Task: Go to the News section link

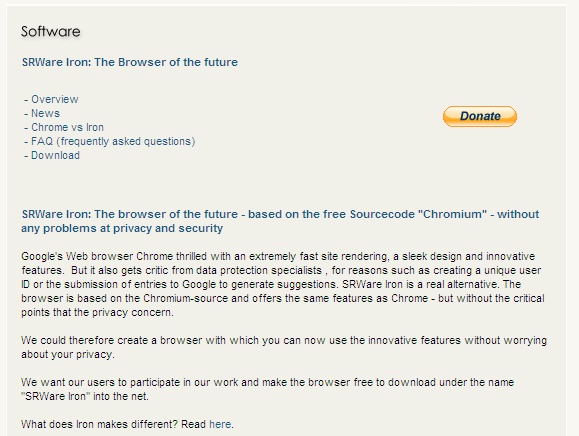Action: point(45,113)
